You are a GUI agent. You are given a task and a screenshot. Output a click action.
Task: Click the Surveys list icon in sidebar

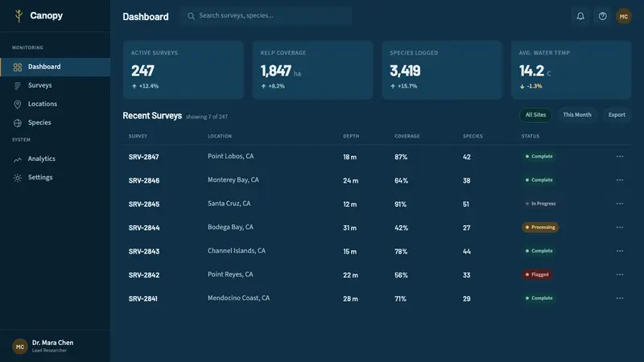click(x=17, y=86)
